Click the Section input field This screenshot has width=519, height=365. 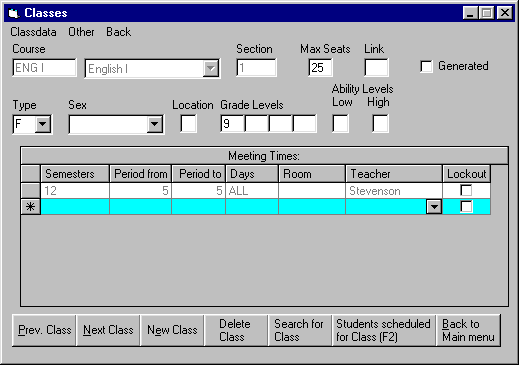[256, 68]
